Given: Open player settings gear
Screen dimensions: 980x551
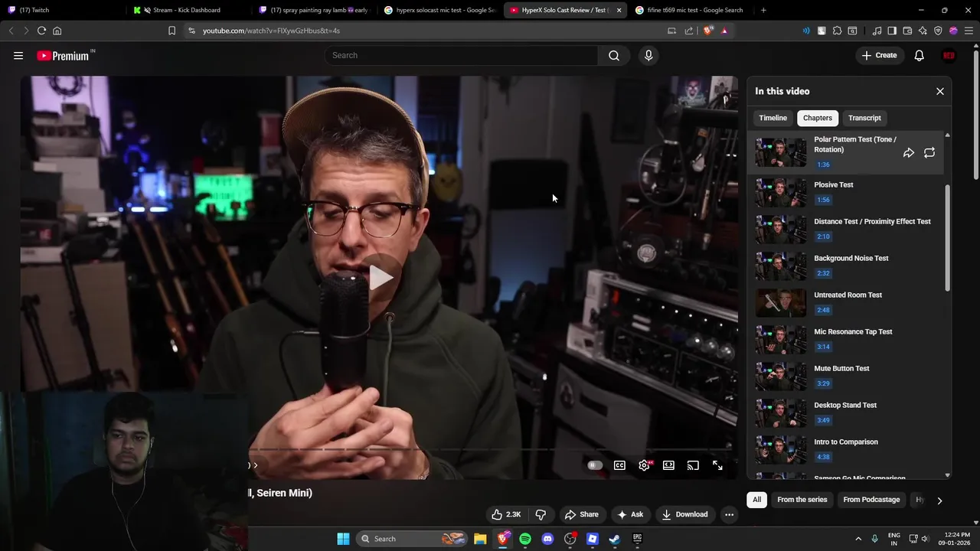Looking at the screenshot, I should [x=645, y=465].
